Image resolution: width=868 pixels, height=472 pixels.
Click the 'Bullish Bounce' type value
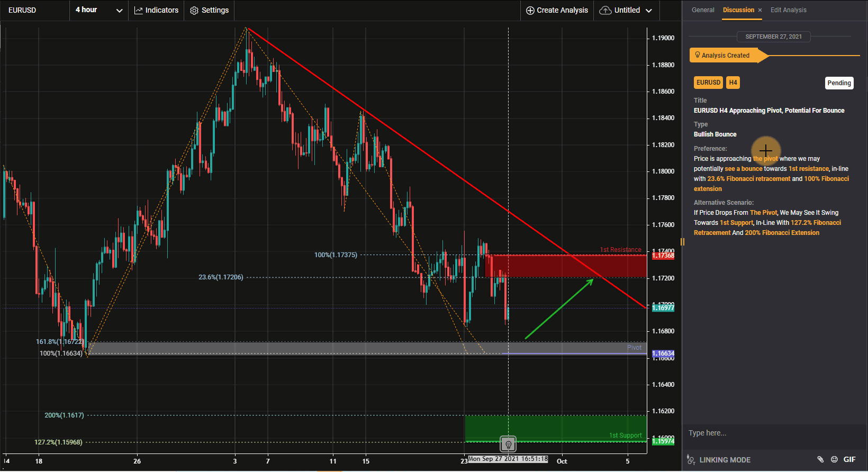click(x=715, y=134)
